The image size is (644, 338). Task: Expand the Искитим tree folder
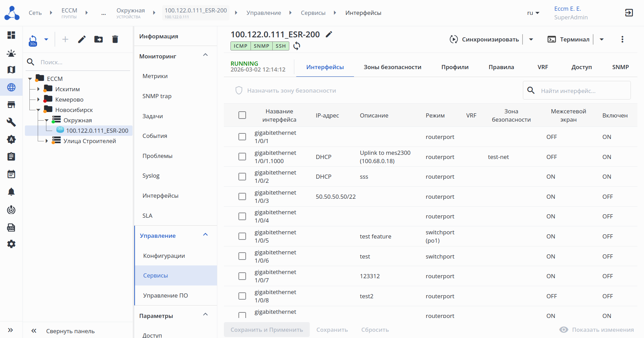tap(38, 89)
